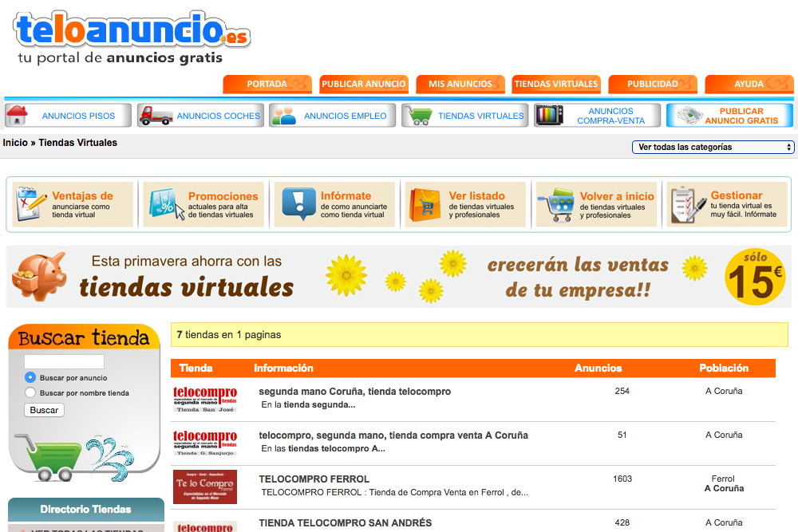Click the exclamation bubble icon next to Infórmate
This screenshot has width=798, height=532.
click(x=298, y=203)
